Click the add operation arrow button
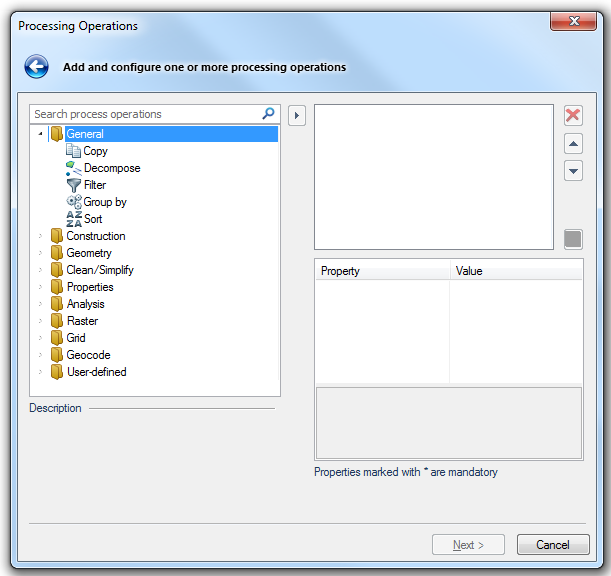Screen dimensions: 611x576 point(297,115)
